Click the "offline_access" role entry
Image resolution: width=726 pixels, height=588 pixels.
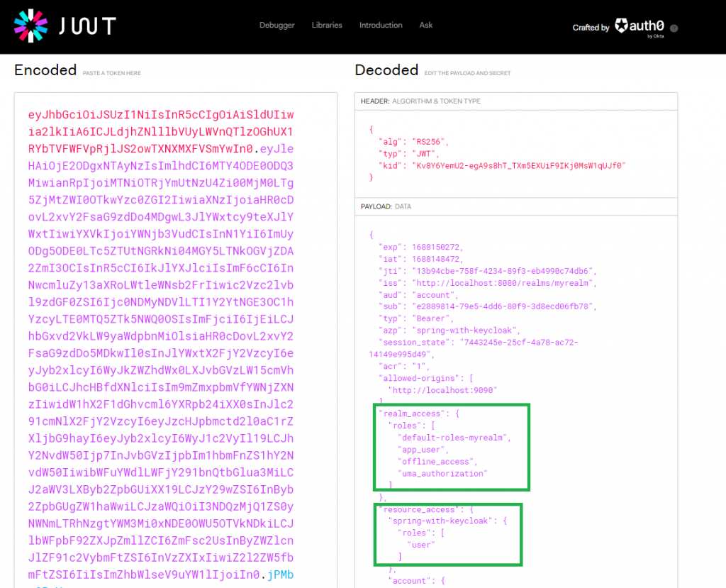435,462
